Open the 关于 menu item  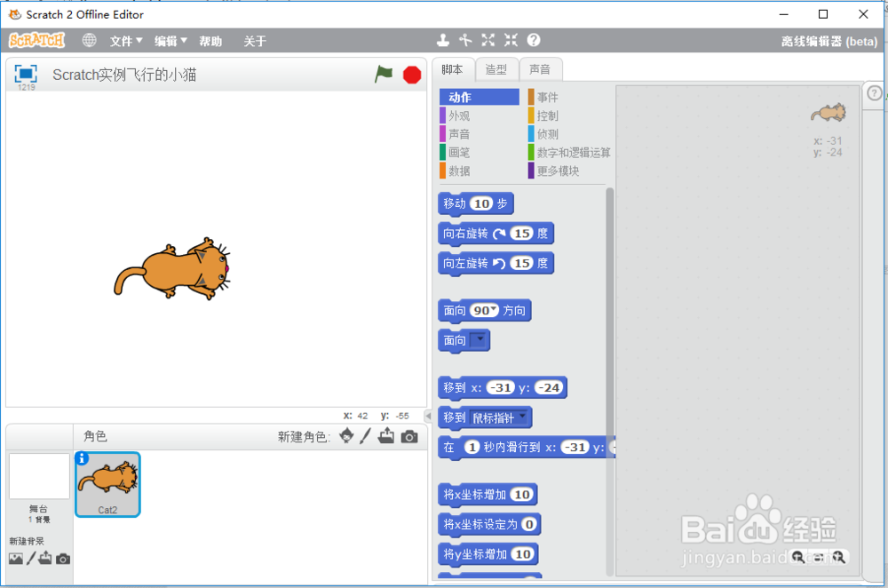tap(255, 41)
